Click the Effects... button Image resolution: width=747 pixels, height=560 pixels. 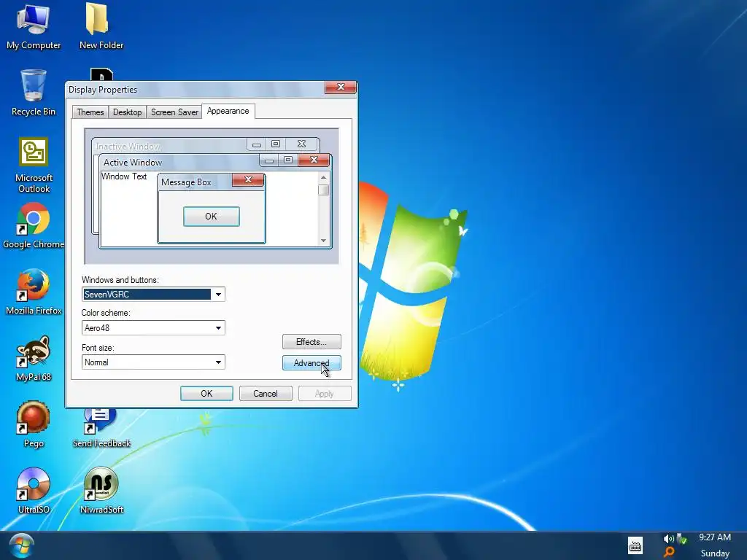point(311,342)
